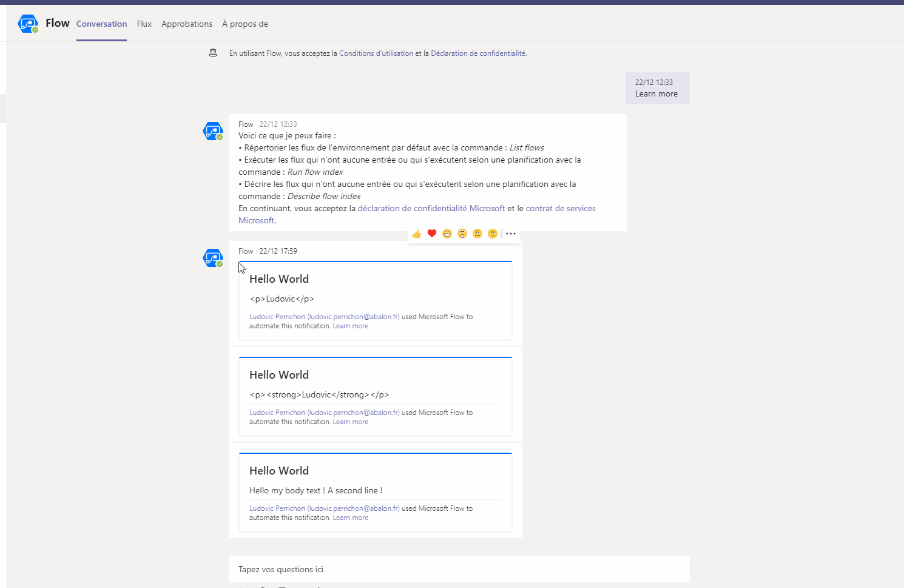Click the 22/12 12:33 timestamp in the sent bubble
Viewport: 904px width, 588px height.
tap(654, 82)
